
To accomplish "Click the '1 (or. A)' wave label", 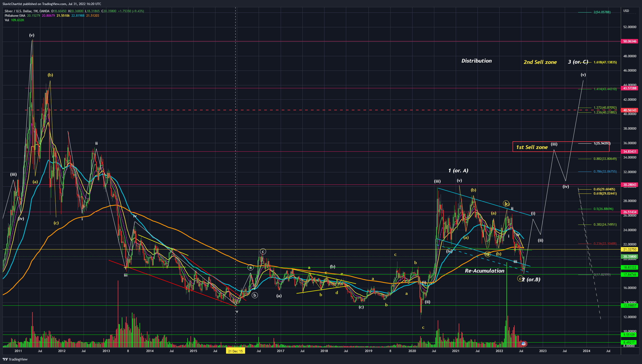I will tap(458, 170).
